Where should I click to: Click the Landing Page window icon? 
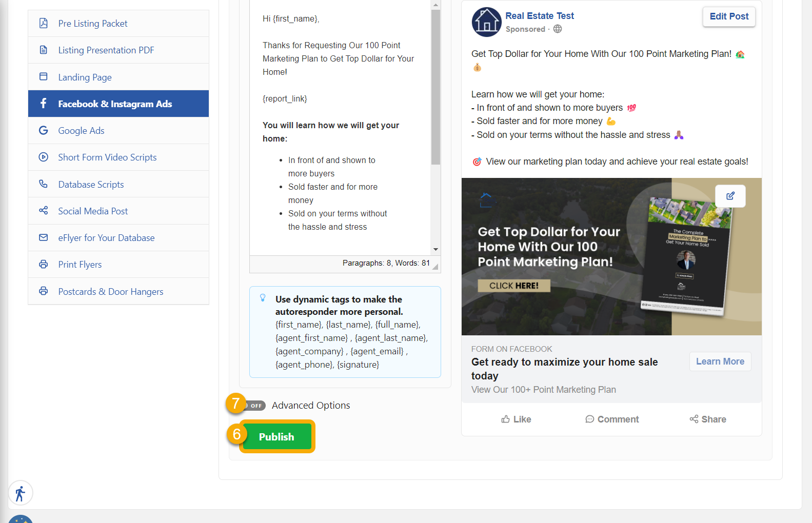(x=44, y=76)
